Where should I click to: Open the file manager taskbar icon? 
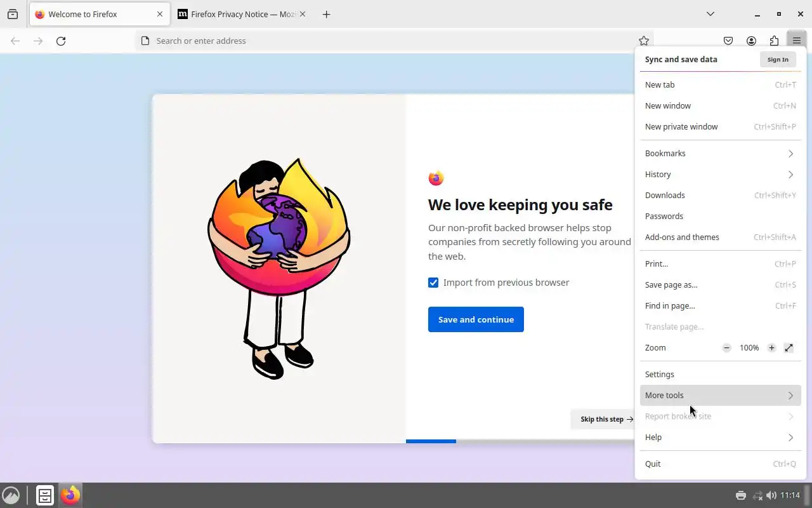45,495
